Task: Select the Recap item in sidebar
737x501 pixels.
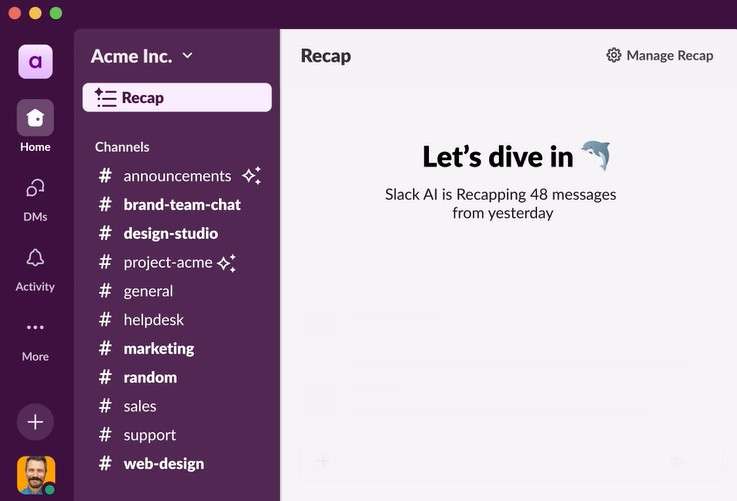Action: click(177, 98)
